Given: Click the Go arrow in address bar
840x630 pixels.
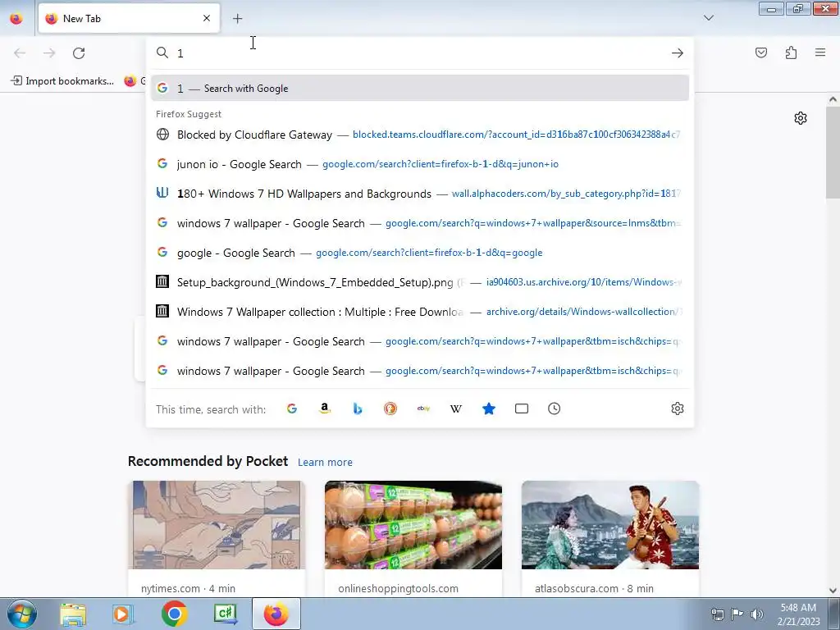Looking at the screenshot, I should pos(677,53).
